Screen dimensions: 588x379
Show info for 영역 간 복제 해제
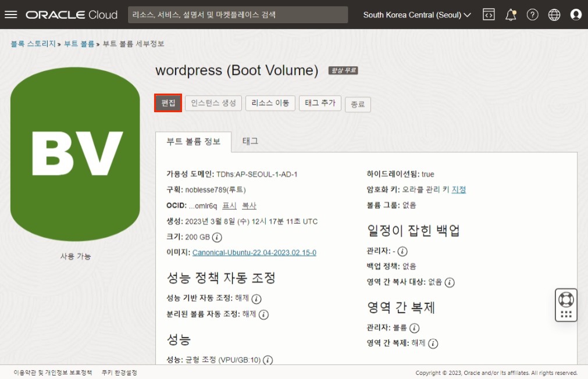[433, 344]
